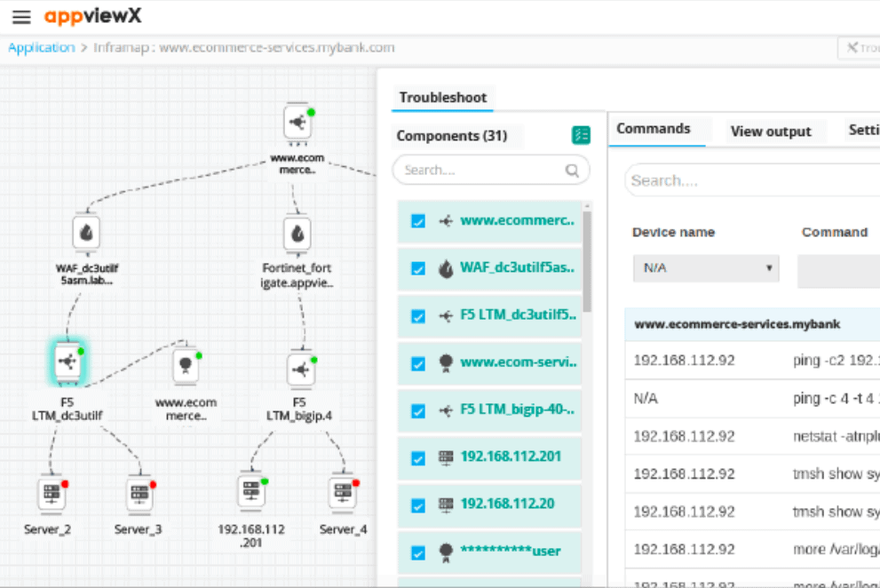Click the appviewX logo
The image size is (880, 588).
92,16
